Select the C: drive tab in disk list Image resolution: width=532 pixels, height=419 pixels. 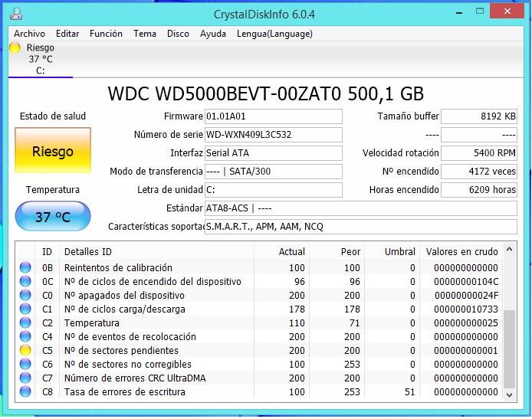point(41,59)
